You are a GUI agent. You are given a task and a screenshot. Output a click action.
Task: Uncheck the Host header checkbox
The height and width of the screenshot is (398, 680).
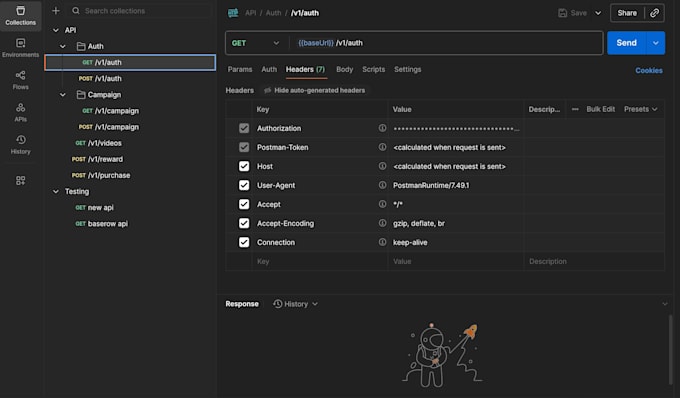(244, 166)
